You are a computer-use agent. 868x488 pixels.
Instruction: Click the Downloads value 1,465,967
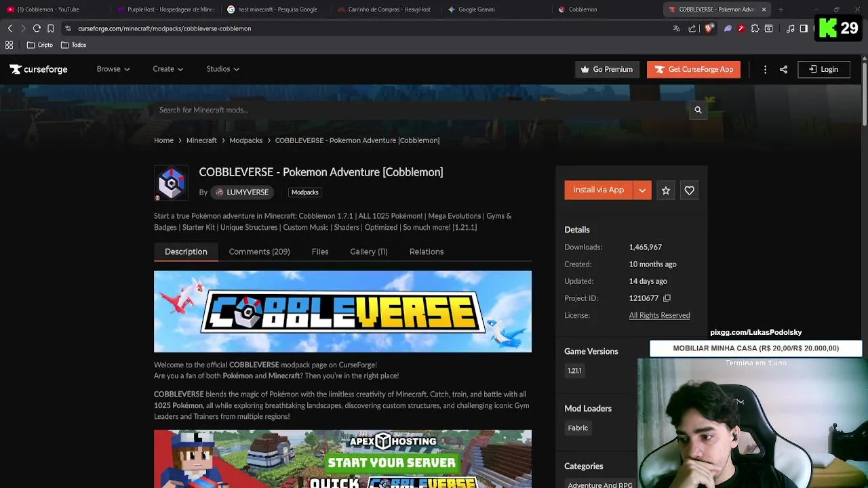pyautogui.click(x=645, y=247)
